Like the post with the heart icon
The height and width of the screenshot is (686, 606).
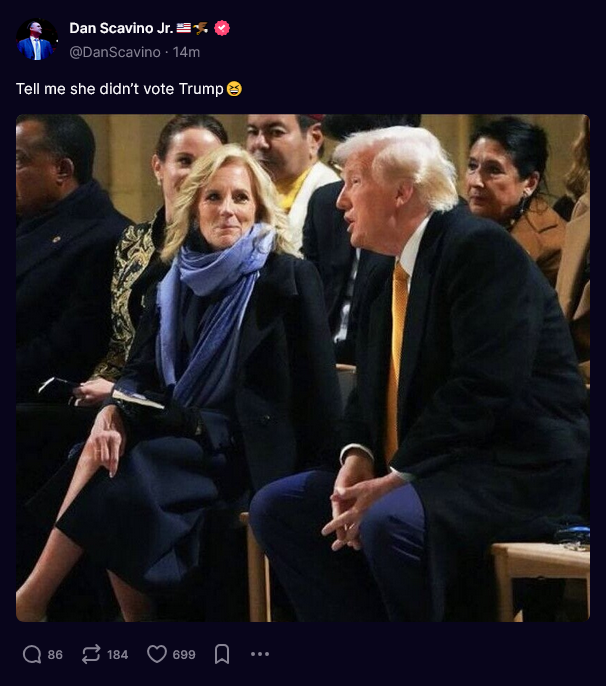(x=157, y=654)
